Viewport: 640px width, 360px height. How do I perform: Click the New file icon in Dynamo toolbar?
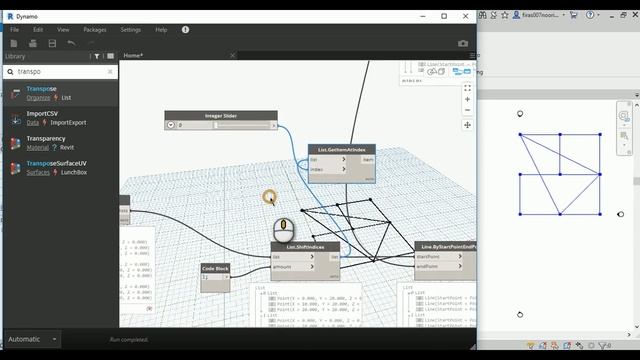[x=14, y=43]
